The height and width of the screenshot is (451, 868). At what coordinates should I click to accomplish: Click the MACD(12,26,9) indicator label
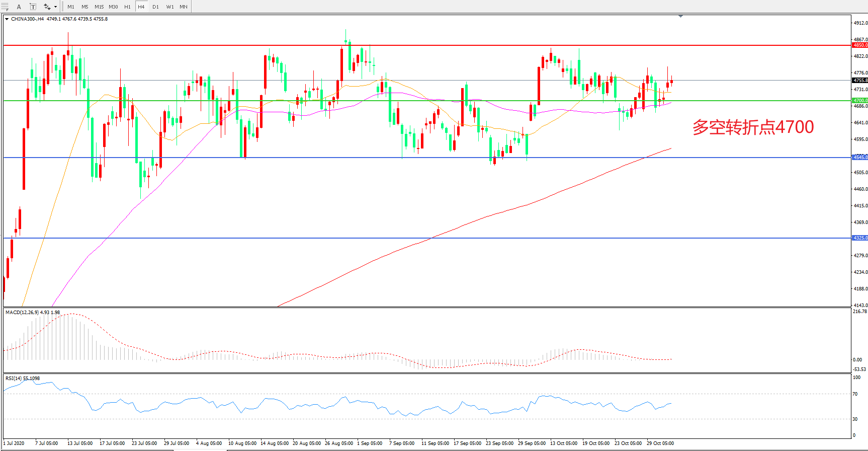click(32, 313)
